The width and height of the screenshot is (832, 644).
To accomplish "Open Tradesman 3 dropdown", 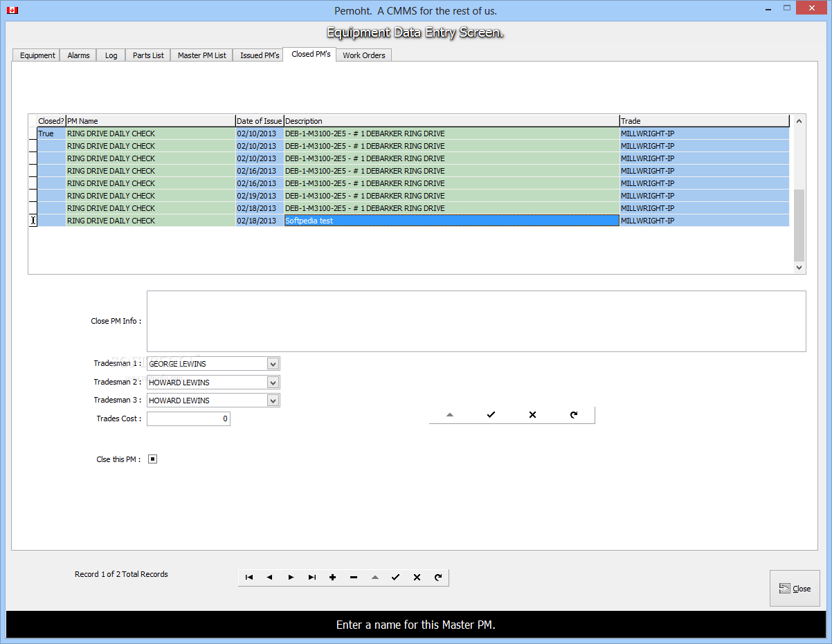I will tap(273, 401).
